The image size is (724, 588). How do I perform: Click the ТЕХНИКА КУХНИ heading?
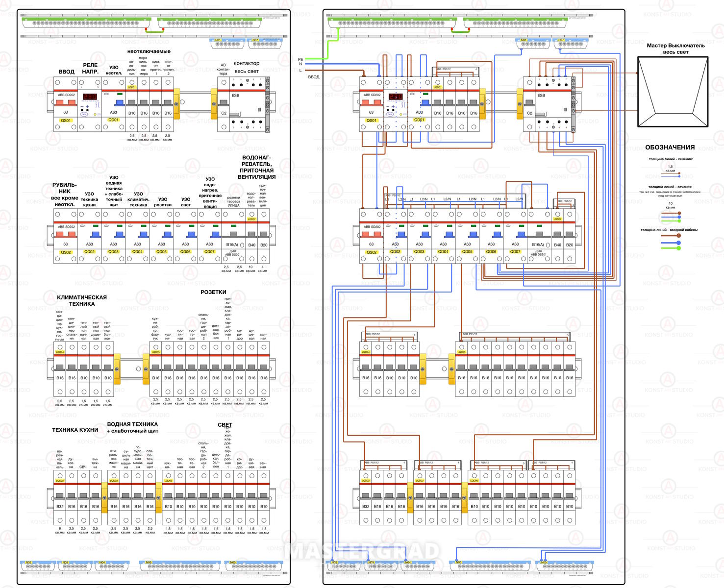[x=75, y=430]
